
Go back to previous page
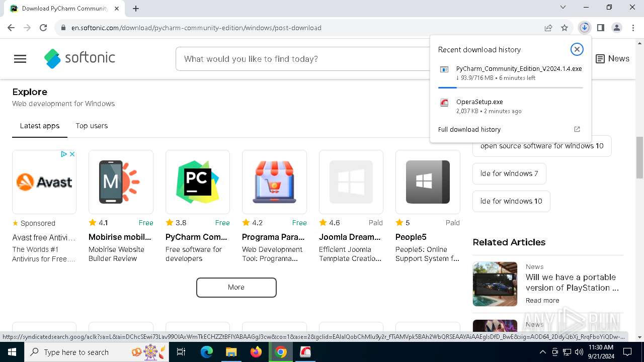point(11,28)
